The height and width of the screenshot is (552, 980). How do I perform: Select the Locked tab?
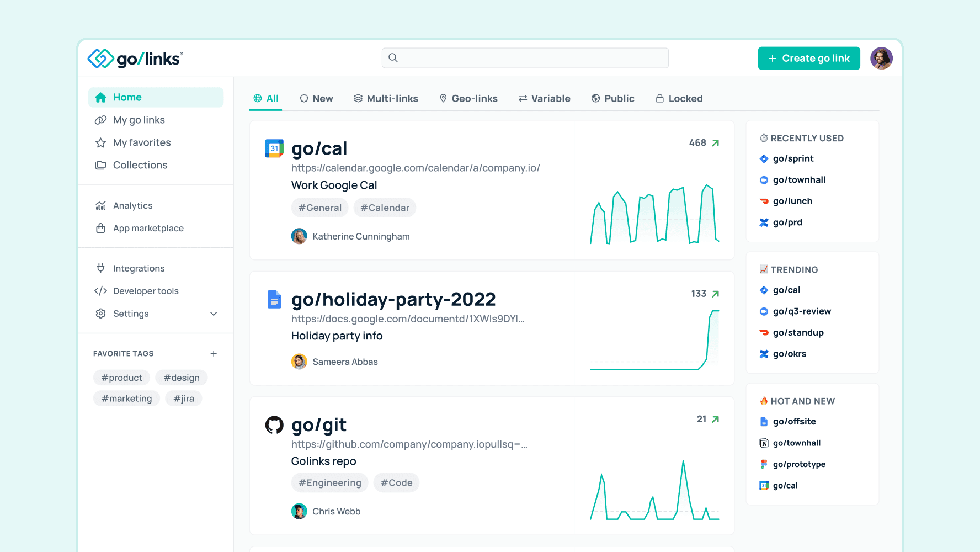(679, 99)
